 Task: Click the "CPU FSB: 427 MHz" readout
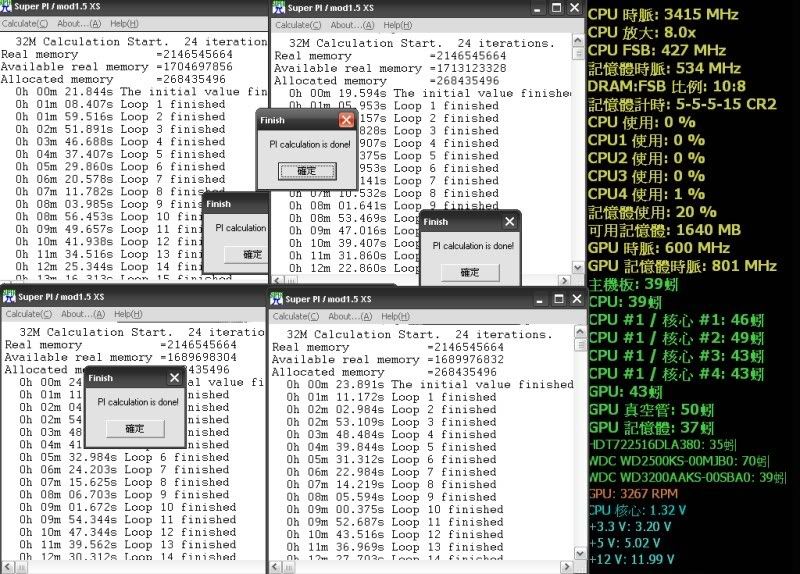coord(657,50)
